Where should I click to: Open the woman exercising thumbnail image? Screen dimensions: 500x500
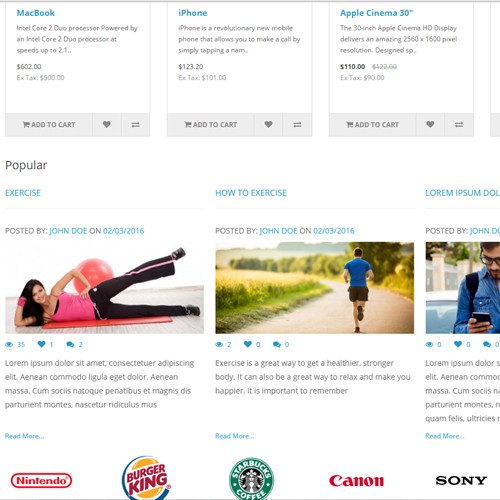point(104,288)
